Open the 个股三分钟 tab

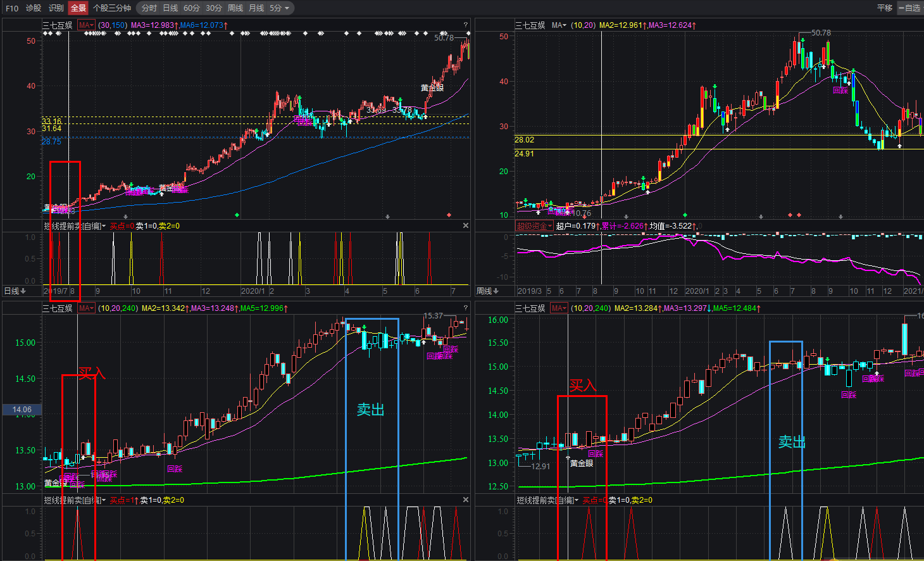pos(112,8)
